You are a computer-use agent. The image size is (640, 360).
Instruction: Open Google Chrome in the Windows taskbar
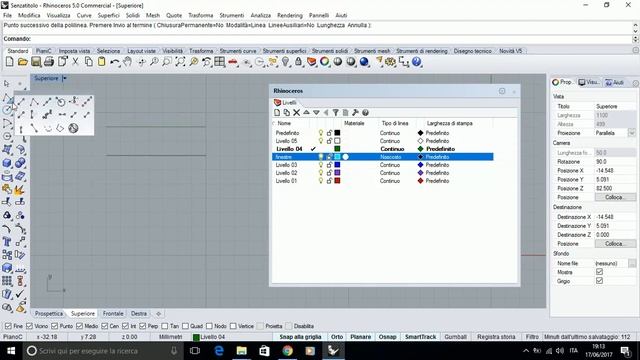[x=287, y=351]
